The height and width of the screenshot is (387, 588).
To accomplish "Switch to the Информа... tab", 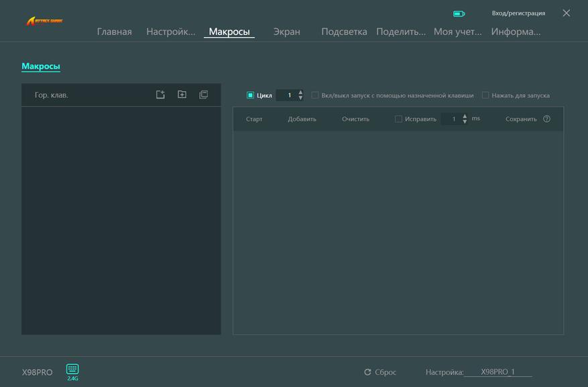I will 516,32.
